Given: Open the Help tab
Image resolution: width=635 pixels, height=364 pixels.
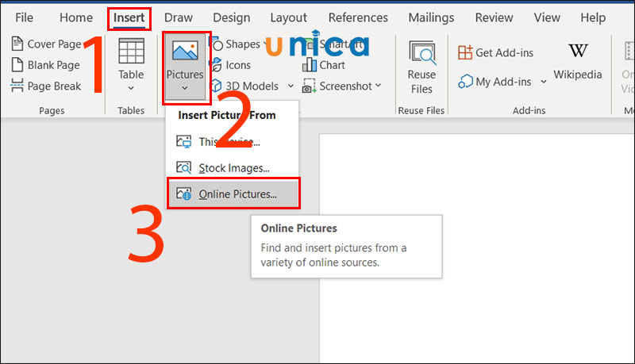Looking at the screenshot, I should pos(593,17).
